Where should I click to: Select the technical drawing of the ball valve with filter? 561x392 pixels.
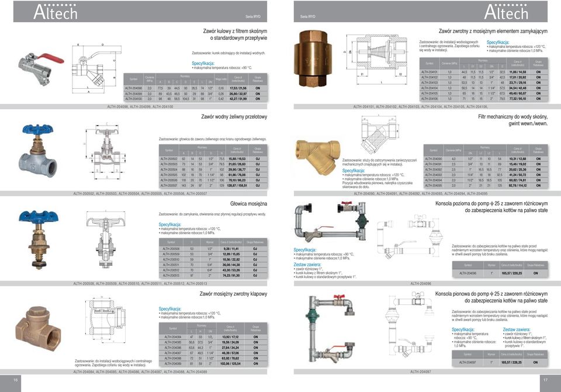click(96, 69)
